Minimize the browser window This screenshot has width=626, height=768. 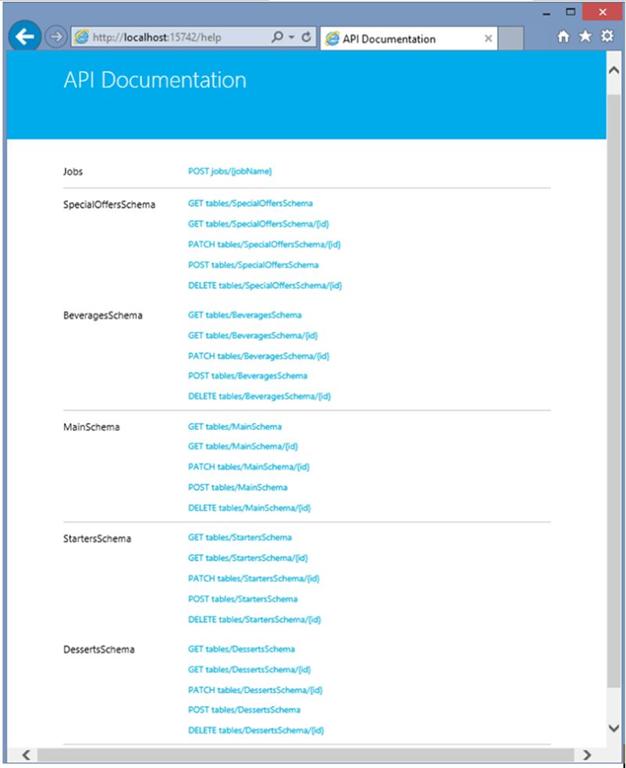click(x=546, y=13)
